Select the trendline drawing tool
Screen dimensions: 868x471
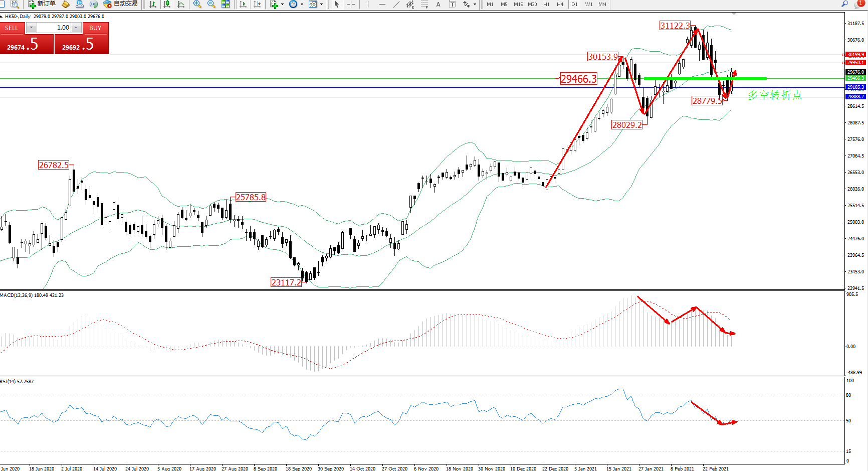point(396,4)
